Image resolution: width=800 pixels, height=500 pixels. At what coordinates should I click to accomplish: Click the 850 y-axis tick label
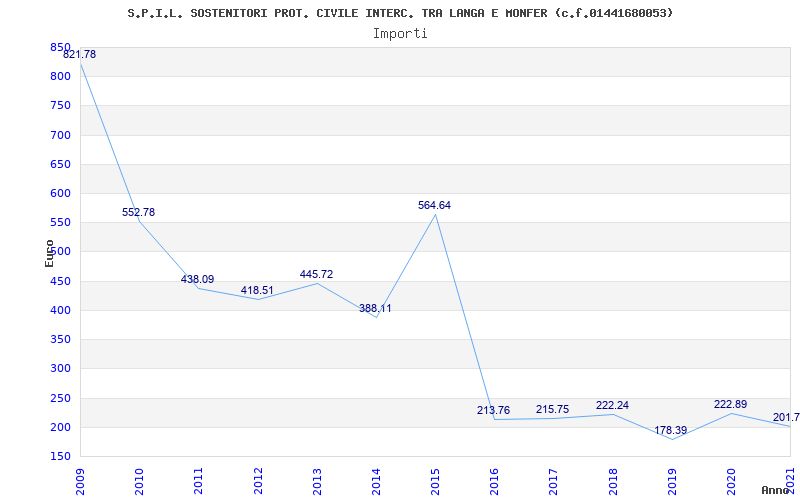coord(60,47)
